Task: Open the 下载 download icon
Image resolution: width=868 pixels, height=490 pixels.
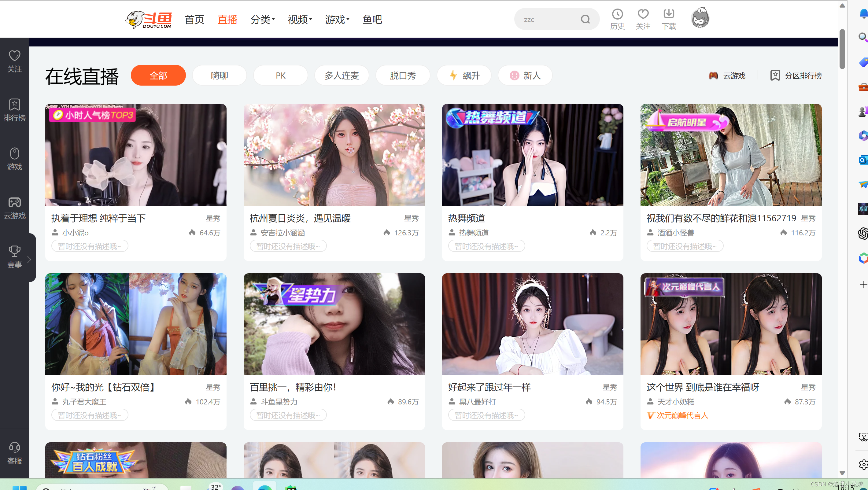Action: coord(669,14)
